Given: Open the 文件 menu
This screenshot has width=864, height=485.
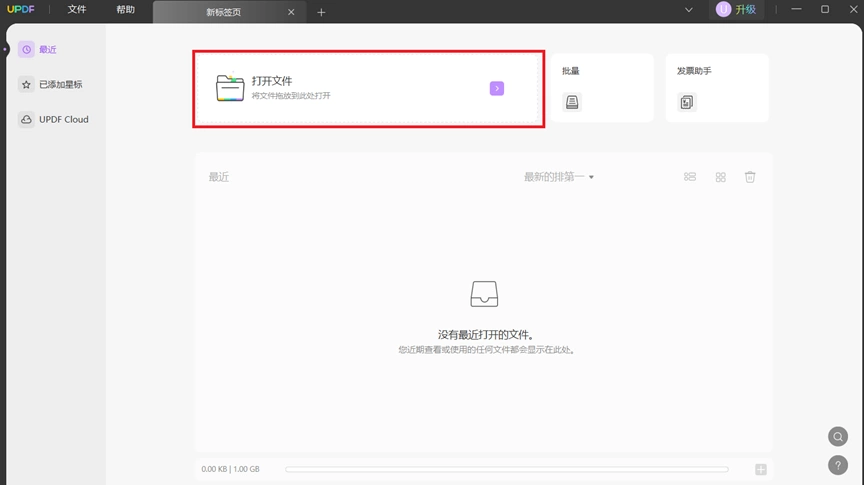Looking at the screenshot, I should click(x=77, y=9).
